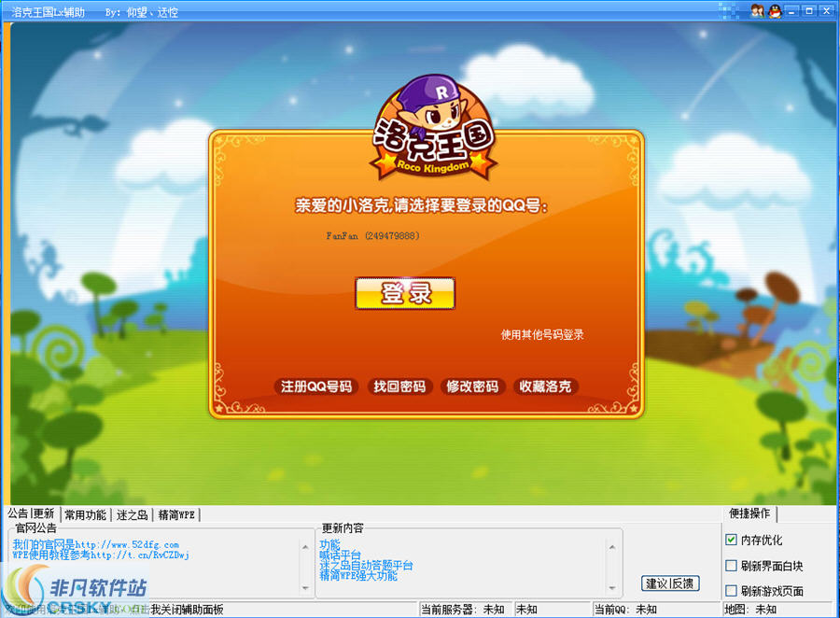Open the 精简WPE tab

(x=176, y=515)
